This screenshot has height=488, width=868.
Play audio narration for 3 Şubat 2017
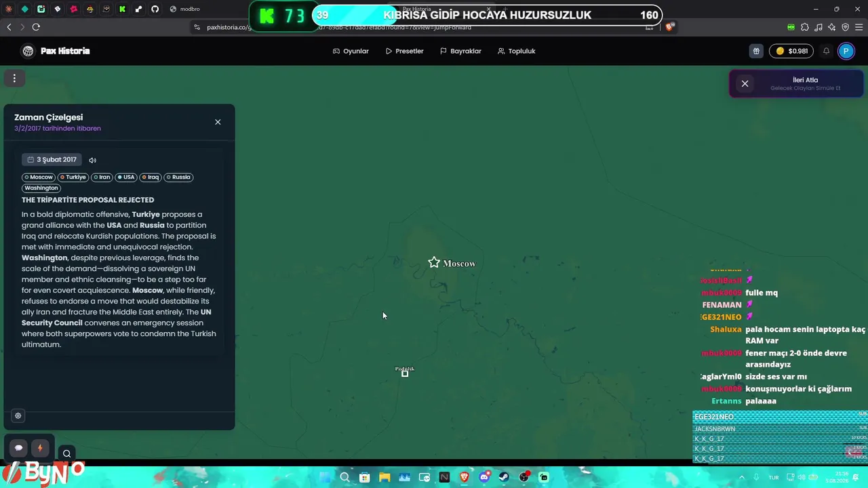93,160
